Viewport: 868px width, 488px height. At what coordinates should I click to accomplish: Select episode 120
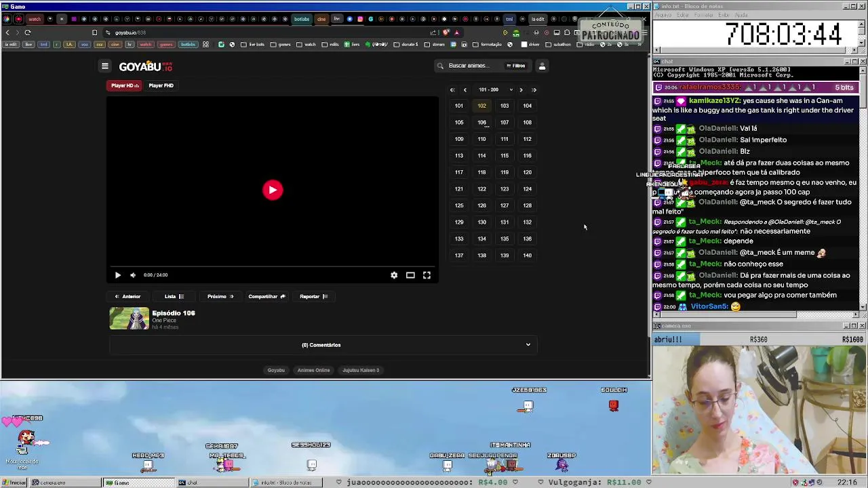click(527, 172)
